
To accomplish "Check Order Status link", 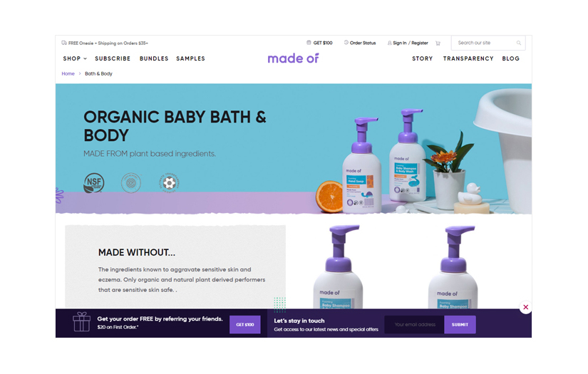I will tap(360, 43).
